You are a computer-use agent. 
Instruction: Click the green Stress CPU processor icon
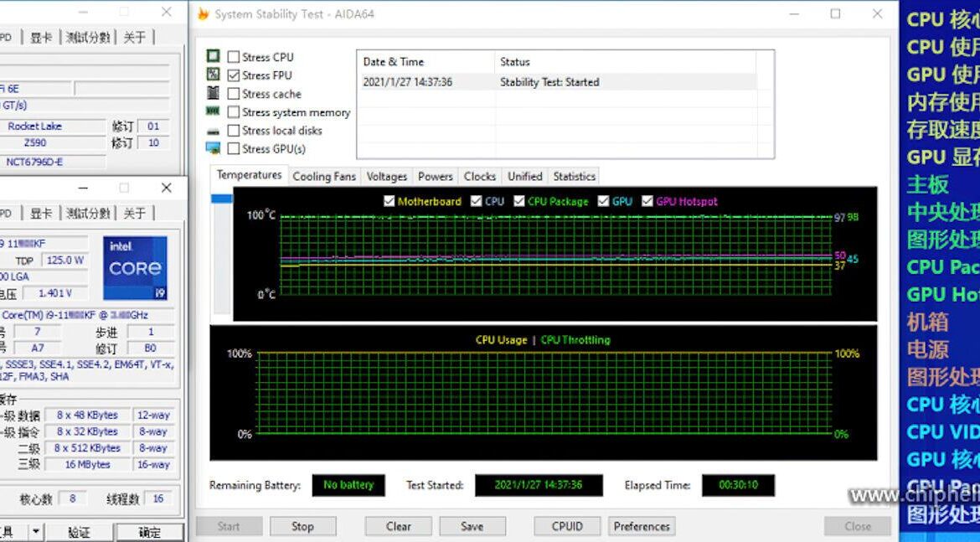point(212,56)
